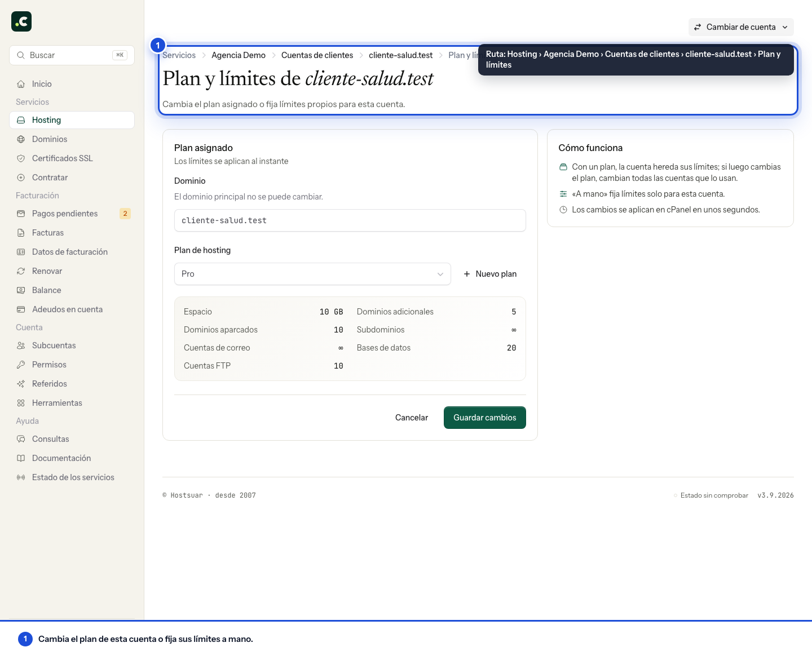This screenshot has width=812, height=656.
Task: Open the Cambiar de cuenta dropdown
Action: click(741, 27)
